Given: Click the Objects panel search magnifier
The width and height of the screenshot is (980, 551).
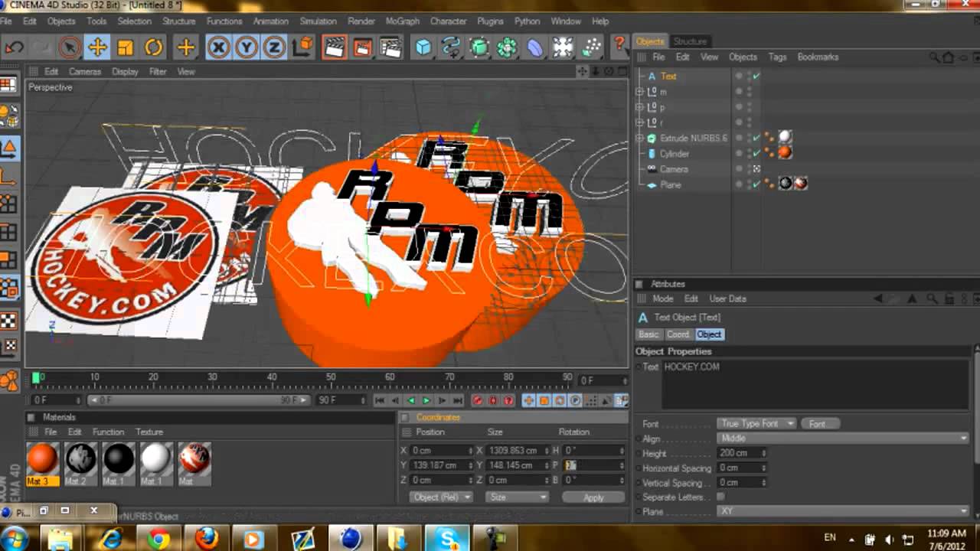Looking at the screenshot, I should (x=934, y=57).
